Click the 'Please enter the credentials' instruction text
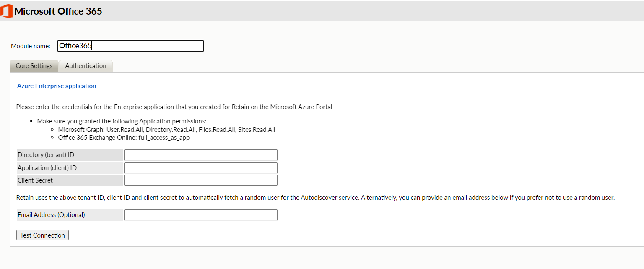Viewport: 644px width, 269px height. [174, 107]
